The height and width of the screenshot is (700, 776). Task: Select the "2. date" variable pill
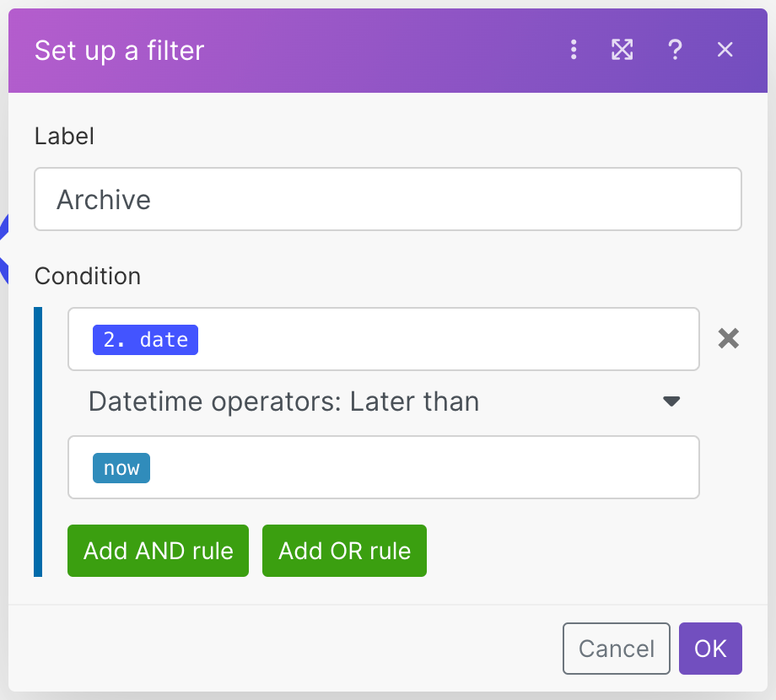pos(145,340)
